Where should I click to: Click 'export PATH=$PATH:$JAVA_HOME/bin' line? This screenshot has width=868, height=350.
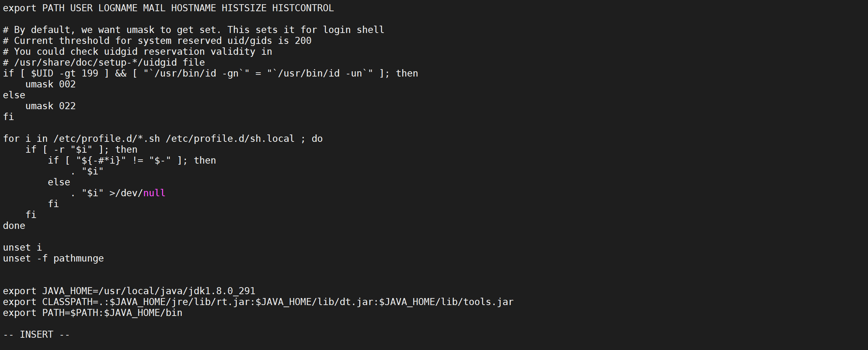[x=93, y=313]
